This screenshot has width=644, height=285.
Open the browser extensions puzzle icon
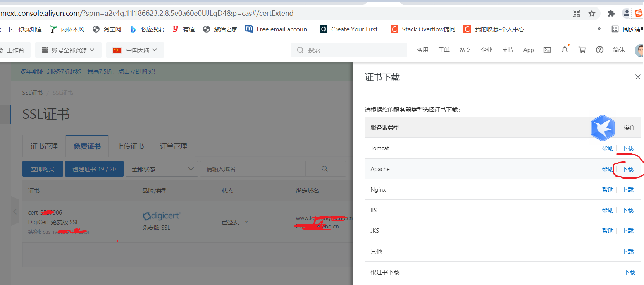coord(611,14)
